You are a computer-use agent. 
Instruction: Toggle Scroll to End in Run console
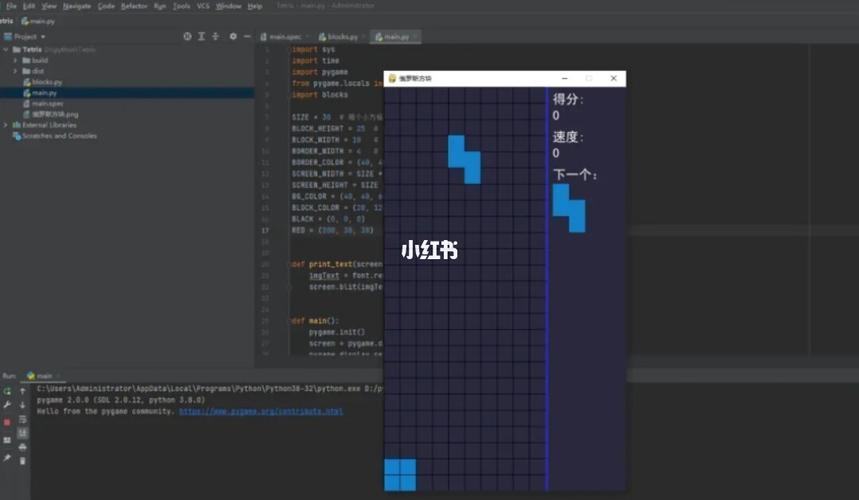(22, 433)
